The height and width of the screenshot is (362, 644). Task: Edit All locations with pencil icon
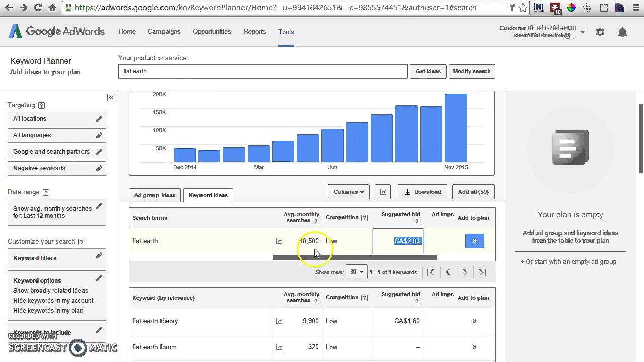pyautogui.click(x=99, y=119)
